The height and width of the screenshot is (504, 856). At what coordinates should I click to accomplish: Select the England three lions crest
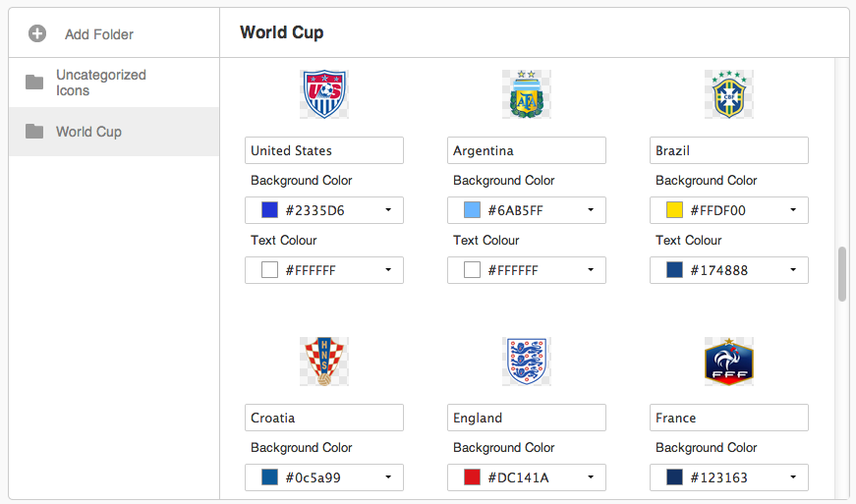point(526,362)
